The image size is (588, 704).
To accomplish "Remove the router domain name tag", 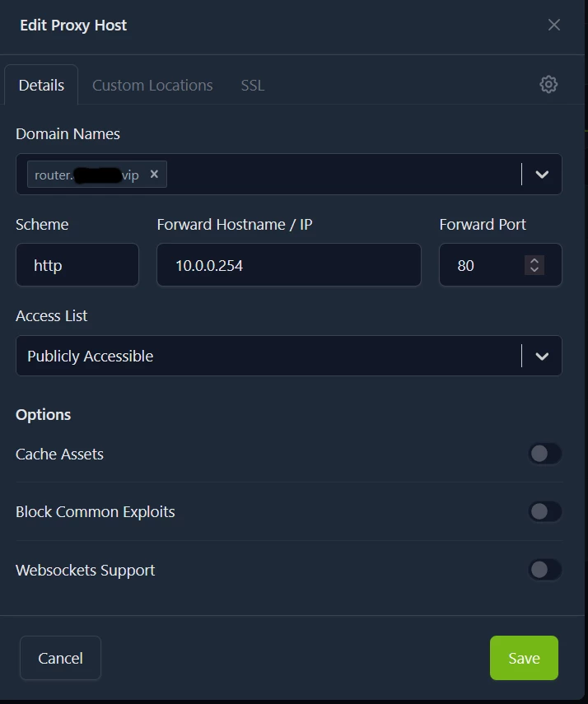I will pyautogui.click(x=154, y=175).
